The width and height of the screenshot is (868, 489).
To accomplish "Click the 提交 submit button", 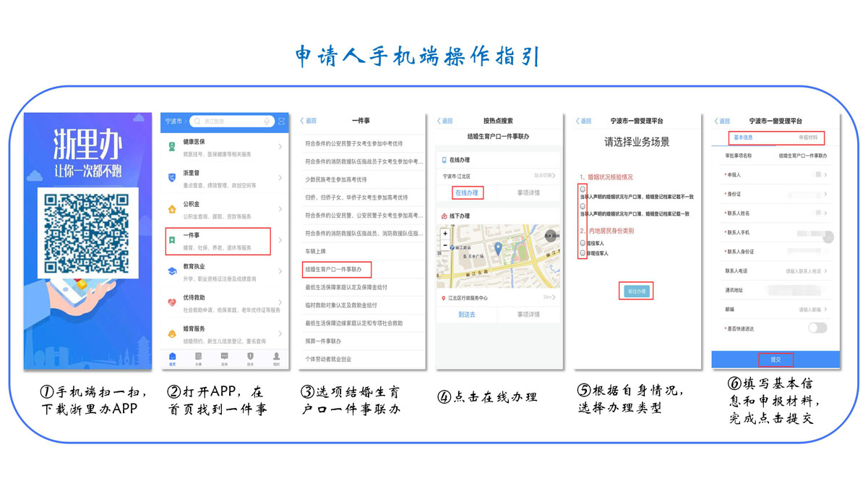I will click(775, 360).
